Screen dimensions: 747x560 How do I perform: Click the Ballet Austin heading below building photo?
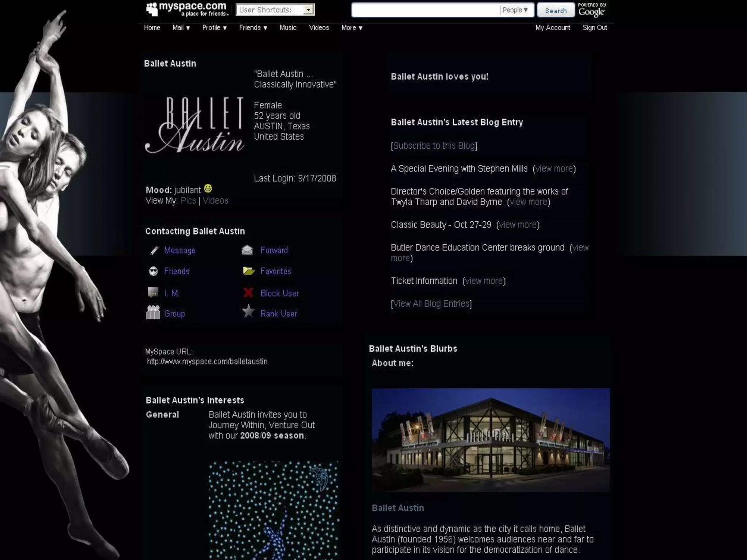pyautogui.click(x=398, y=508)
